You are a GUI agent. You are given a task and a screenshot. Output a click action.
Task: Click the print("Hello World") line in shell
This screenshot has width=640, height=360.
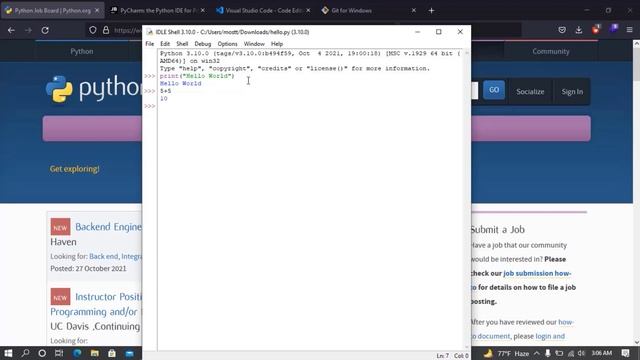tap(197, 76)
